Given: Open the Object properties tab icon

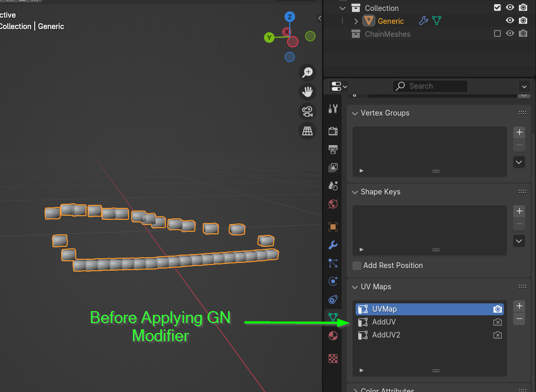Looking at the screenshot, I should pyautogui.click(x=333, y=227).
